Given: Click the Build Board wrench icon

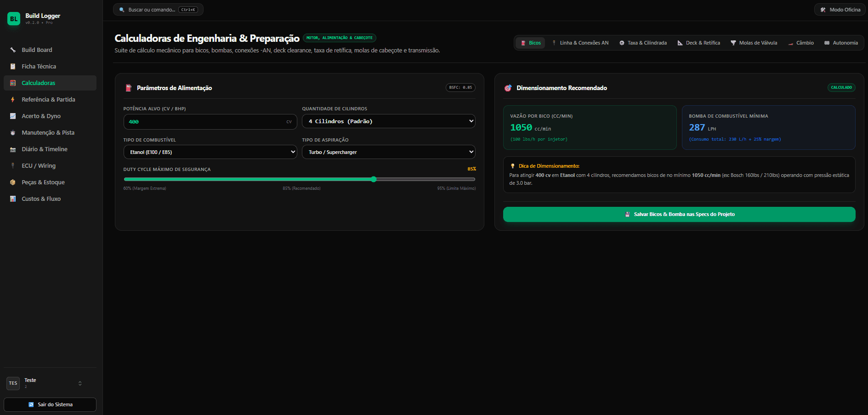Looking at the screenshot, I should pyautogui.click(x=13, y=50).
